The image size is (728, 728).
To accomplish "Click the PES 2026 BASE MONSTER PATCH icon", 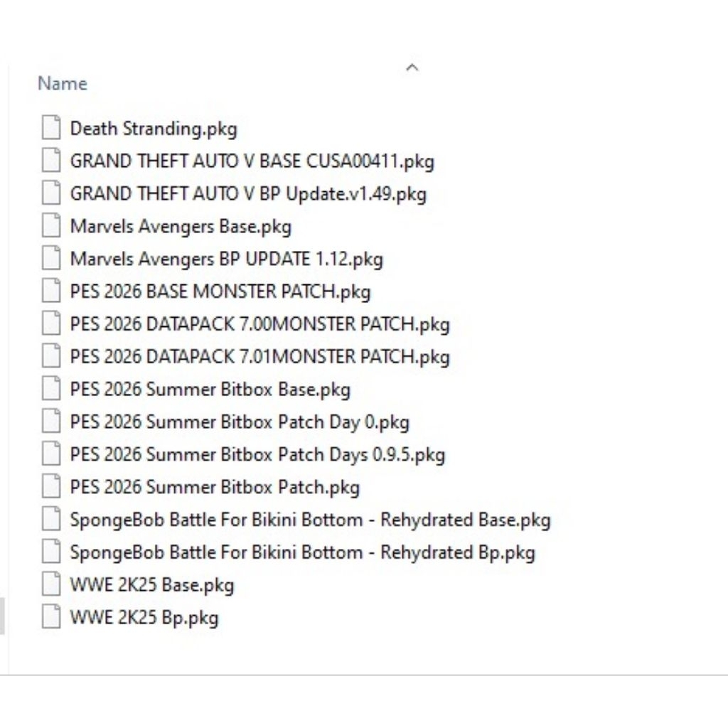I will point(50,291).
